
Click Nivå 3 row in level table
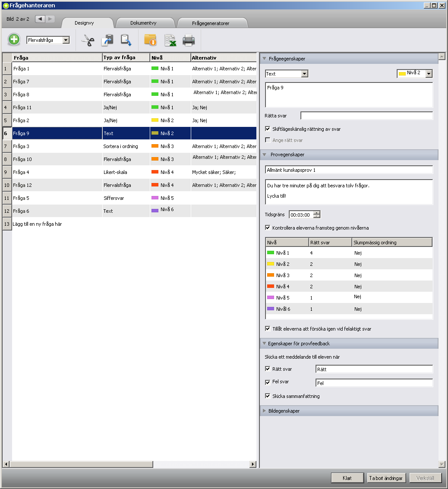coord(349,275)
